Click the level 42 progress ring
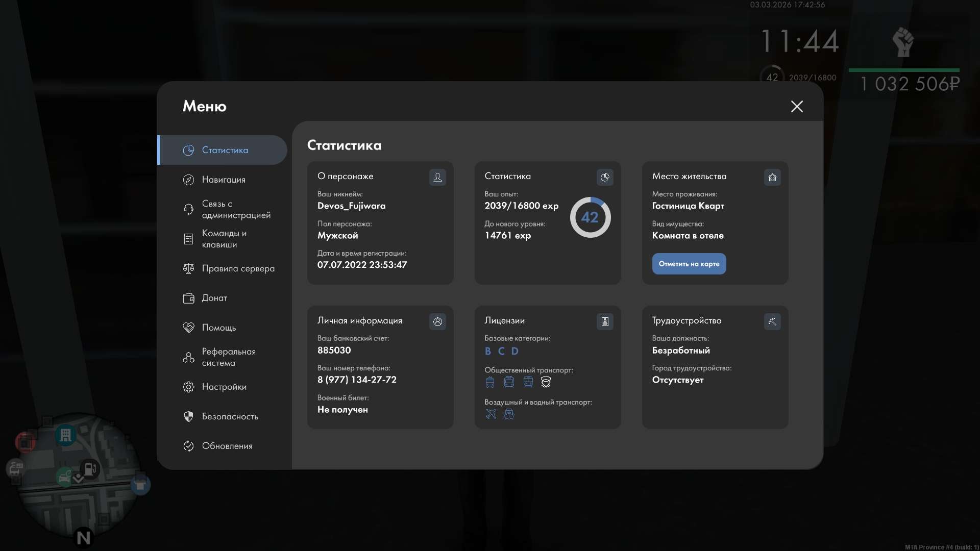Viewport: 980px width, 551px height. pos(590,217)
